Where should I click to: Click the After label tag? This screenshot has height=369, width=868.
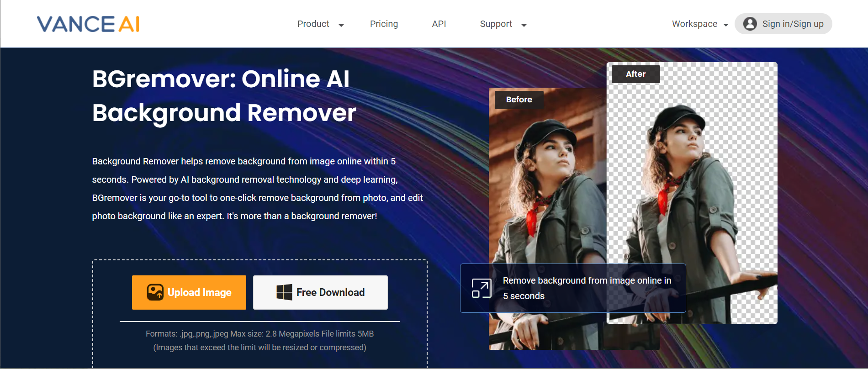(x=635, y=74)
